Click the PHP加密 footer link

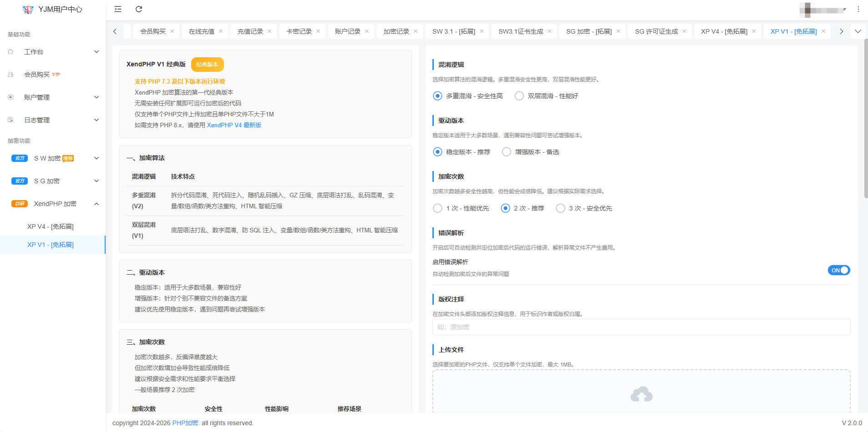(185, 423)
